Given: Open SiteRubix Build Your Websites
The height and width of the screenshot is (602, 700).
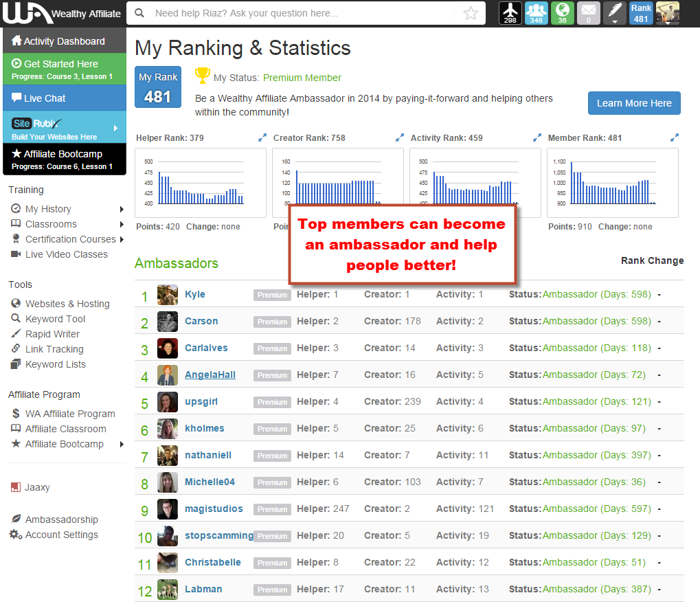Looking at the screenshot, I should pyautogui.click(x=65, y=128).
